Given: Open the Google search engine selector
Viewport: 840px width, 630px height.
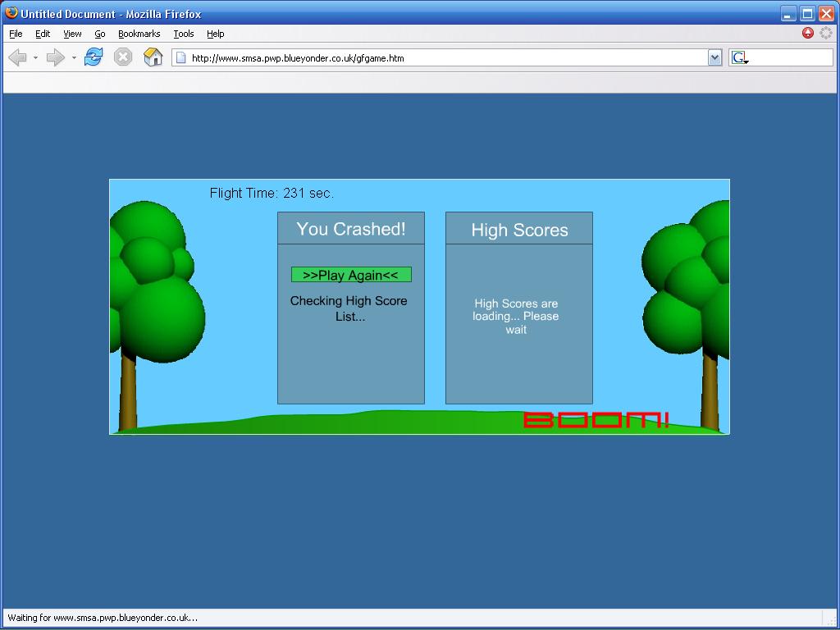Looking at the screenshot, I should (x=740, y=58).
